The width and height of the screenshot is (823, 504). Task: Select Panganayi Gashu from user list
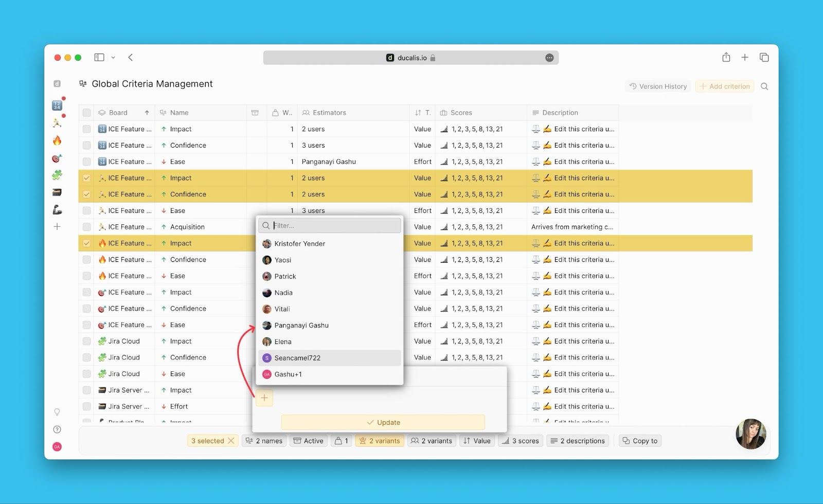[x=301, y=325]
